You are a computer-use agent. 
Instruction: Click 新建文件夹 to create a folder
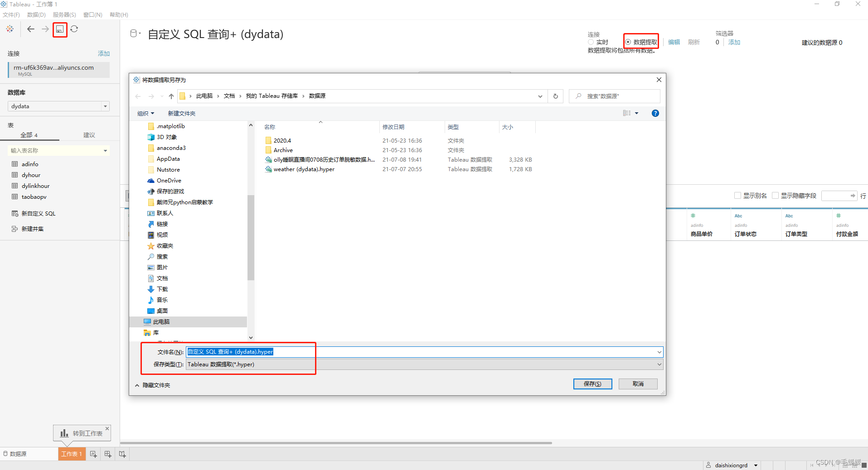pyautogui.click(x=182, y=114)
